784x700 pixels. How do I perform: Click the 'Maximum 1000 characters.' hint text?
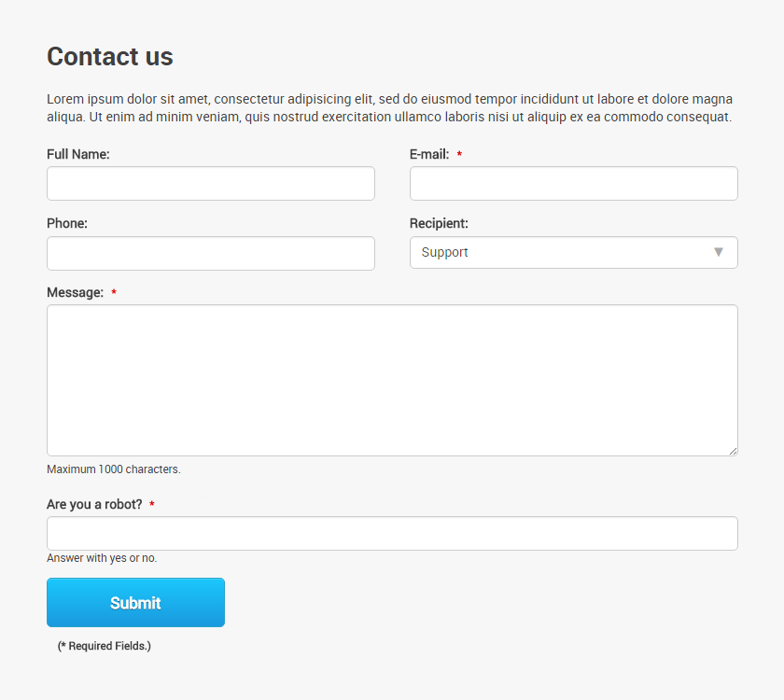coord(114,469)
